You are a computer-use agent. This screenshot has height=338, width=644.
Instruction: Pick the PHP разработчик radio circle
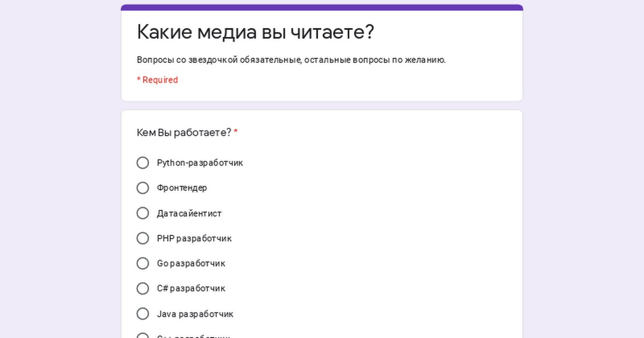pos(143,238)
